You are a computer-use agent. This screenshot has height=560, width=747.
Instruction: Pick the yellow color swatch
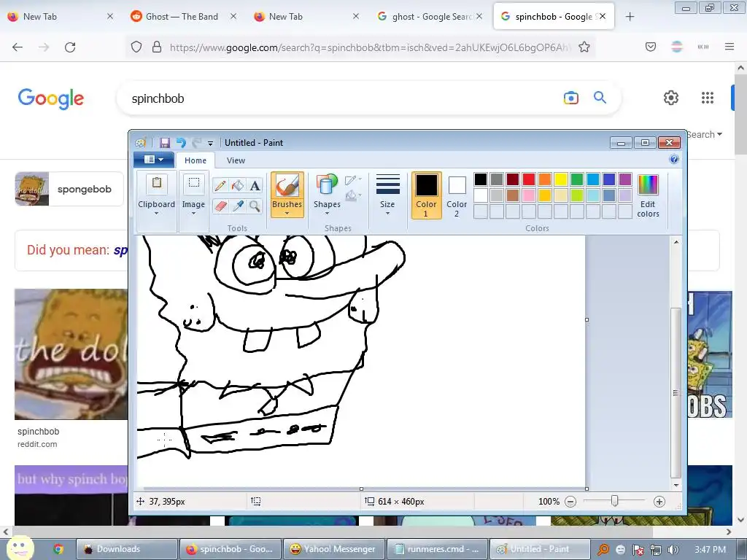point(561,179)
